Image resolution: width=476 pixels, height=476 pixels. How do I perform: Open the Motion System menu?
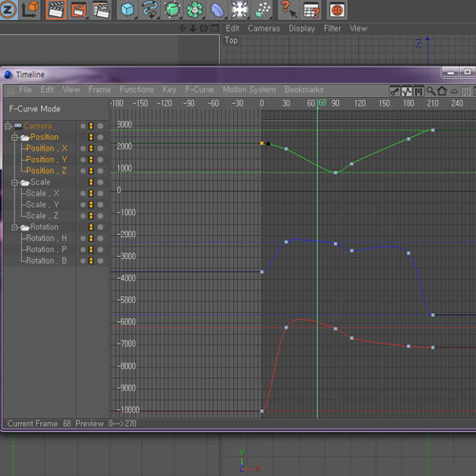(249, 89)
